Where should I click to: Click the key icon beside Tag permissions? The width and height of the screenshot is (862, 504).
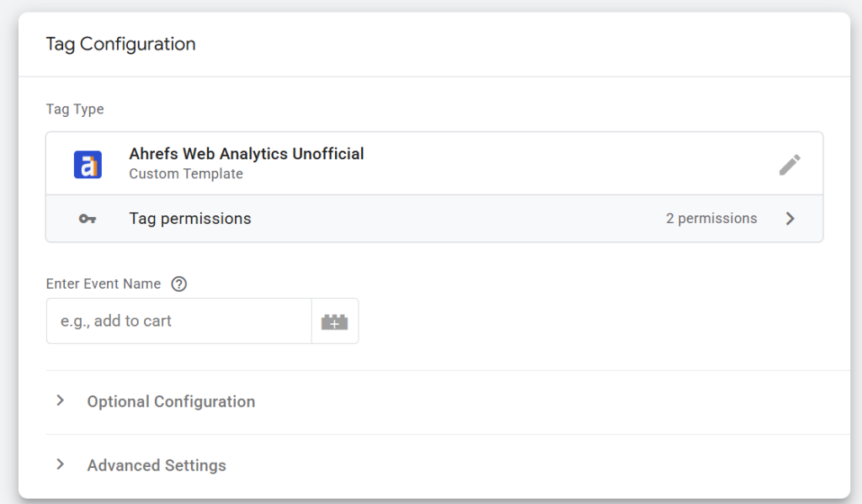pos(88,219)
